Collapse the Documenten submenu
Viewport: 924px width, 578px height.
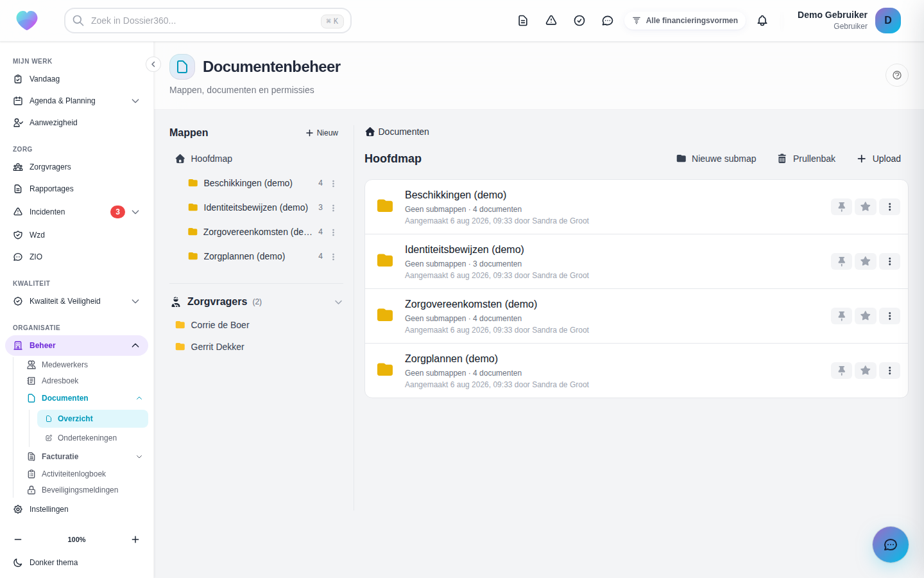pos(139,398)
